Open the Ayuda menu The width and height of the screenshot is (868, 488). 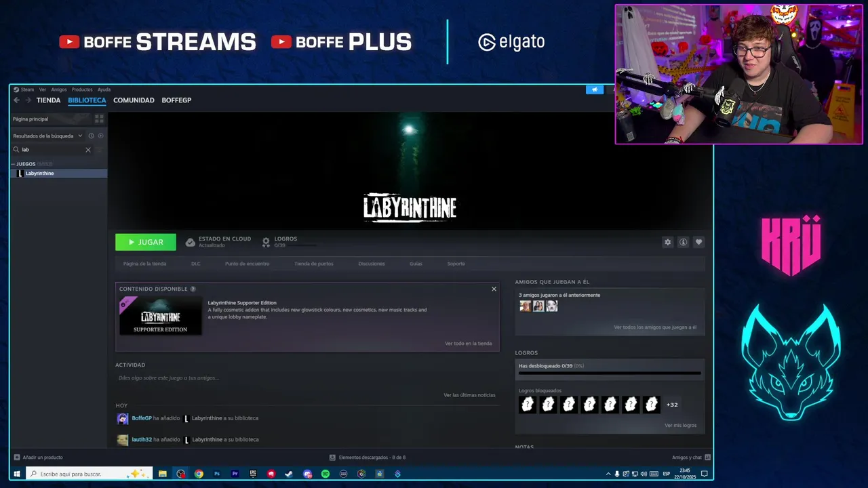(104, 89)
